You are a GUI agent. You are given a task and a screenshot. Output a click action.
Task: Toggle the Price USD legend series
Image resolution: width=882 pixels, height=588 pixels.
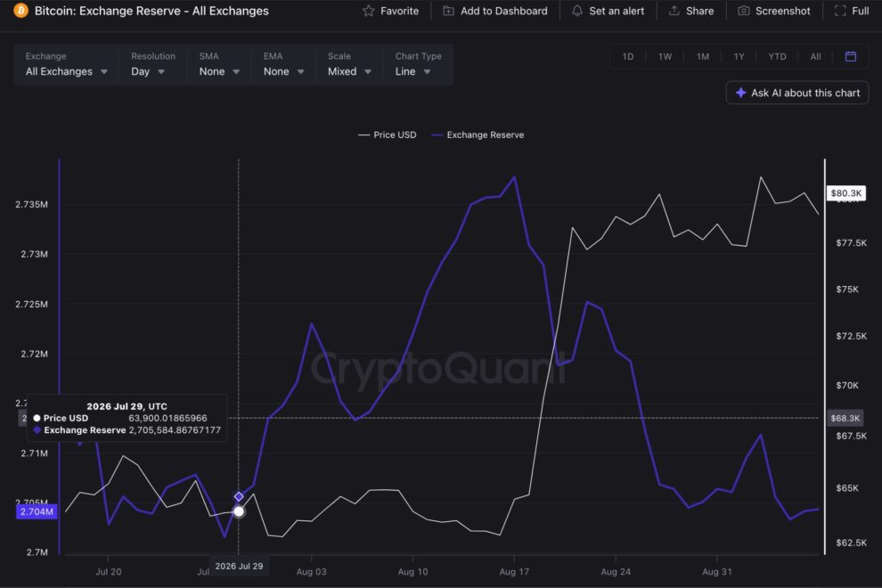click(x=388, y=135)
